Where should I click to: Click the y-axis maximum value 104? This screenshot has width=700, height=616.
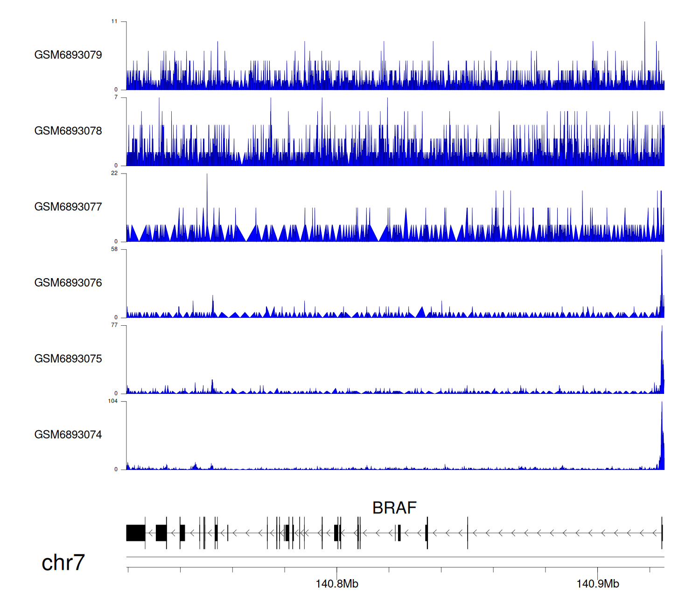(113, 401)
